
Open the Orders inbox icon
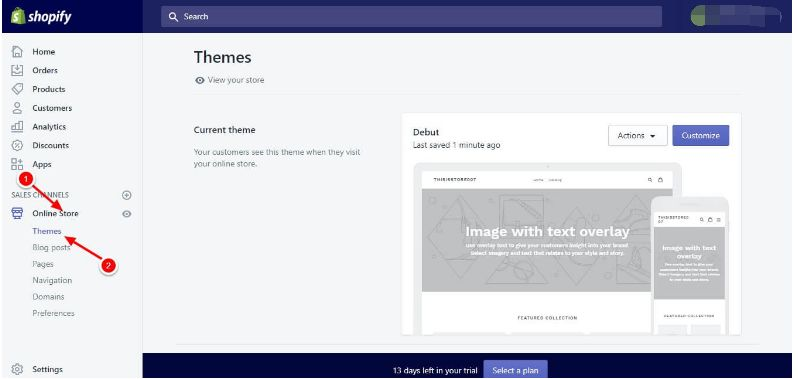point(17,70)
